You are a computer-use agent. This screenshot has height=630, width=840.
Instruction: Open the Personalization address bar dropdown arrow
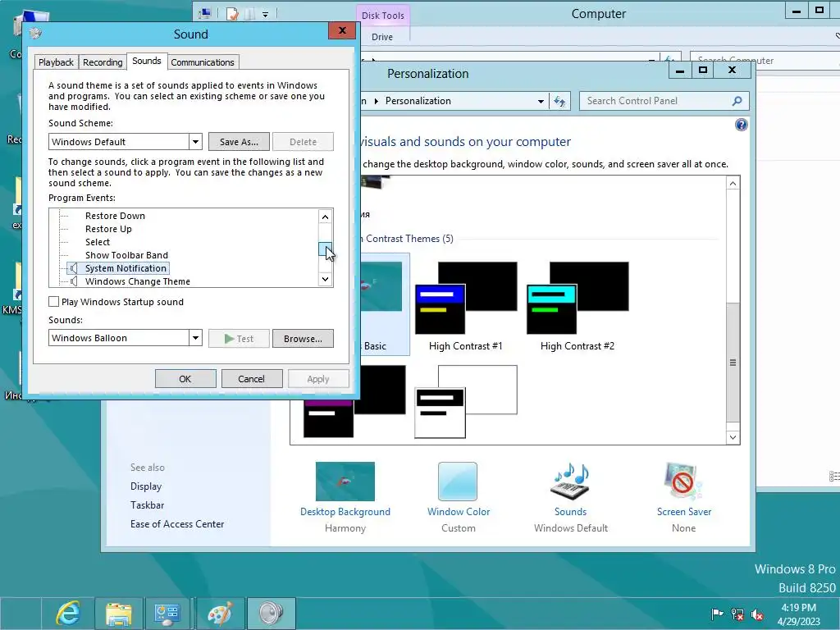(541, 101)
